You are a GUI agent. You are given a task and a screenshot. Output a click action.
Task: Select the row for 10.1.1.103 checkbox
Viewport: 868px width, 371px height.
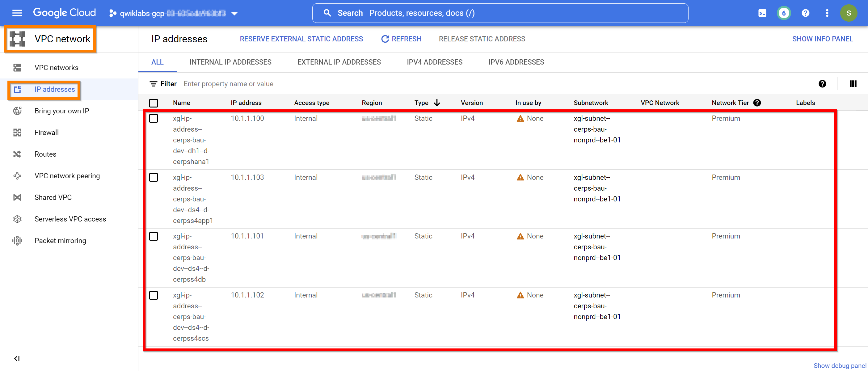pyautogui.click(x=153, y=178)
